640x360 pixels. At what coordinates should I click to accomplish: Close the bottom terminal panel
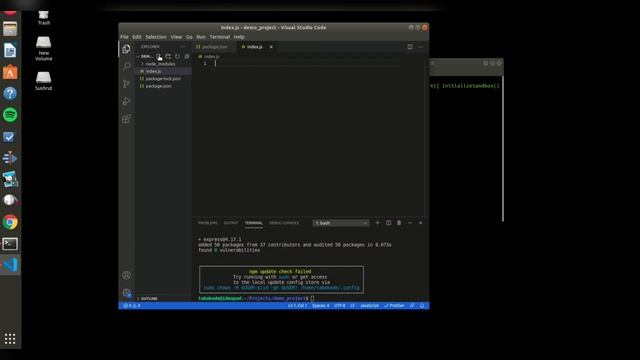(421, 223)
